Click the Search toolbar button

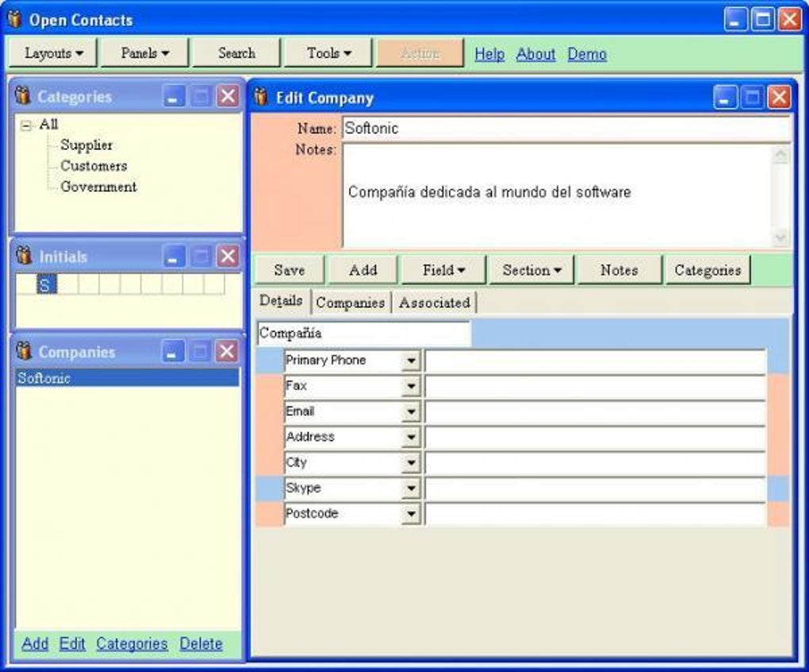click(236, 53)
